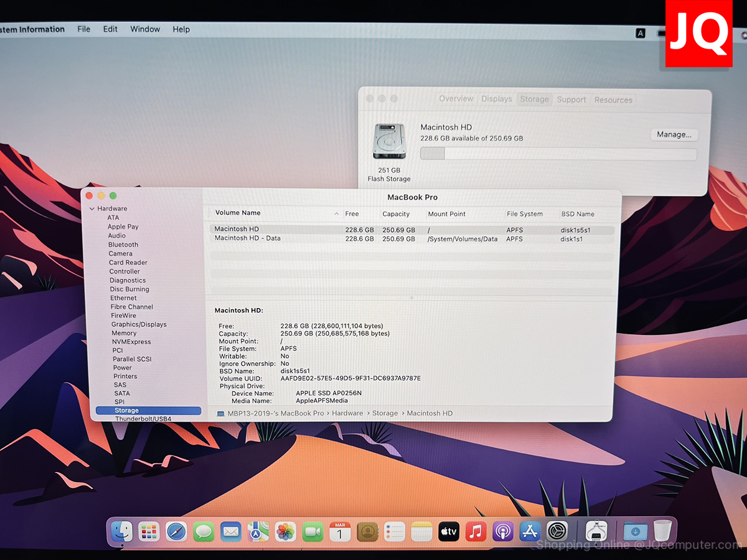Click the Mount Point column header

(x=447, y=214)
